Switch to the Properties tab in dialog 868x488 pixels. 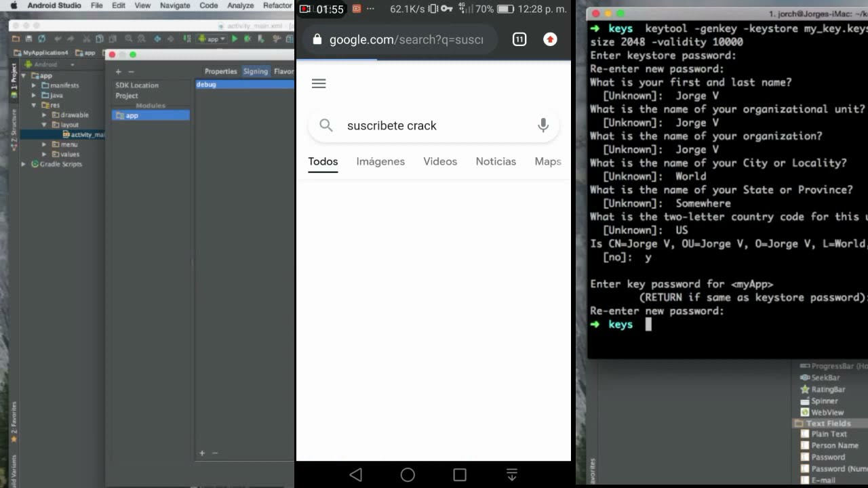(x=221, y=71)
